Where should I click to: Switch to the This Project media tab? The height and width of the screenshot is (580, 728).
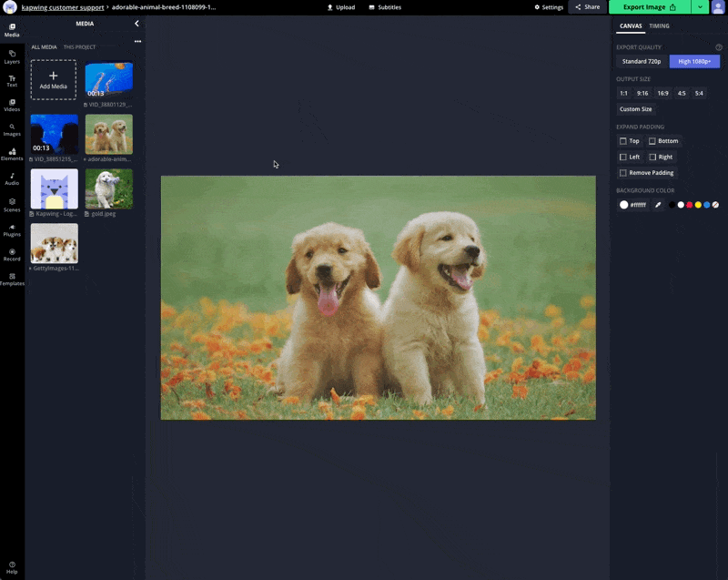(79, 47)
